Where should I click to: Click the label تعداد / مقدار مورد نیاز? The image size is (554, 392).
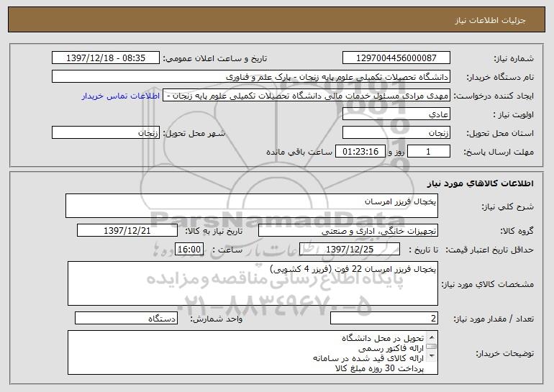(494, 319)
